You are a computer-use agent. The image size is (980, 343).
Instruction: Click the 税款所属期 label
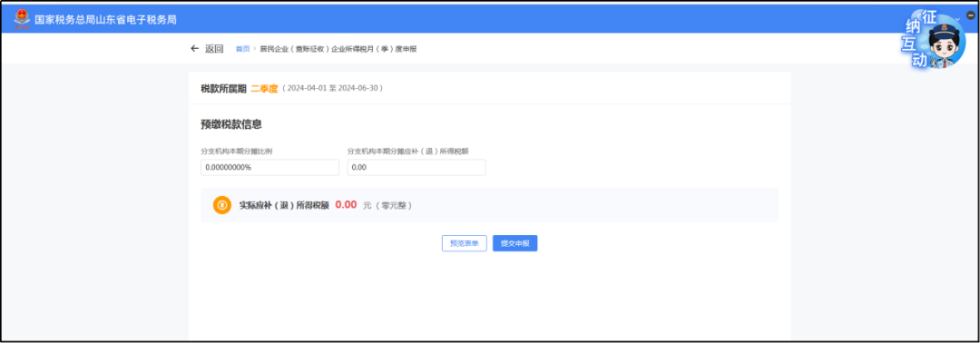pos(224,89)
